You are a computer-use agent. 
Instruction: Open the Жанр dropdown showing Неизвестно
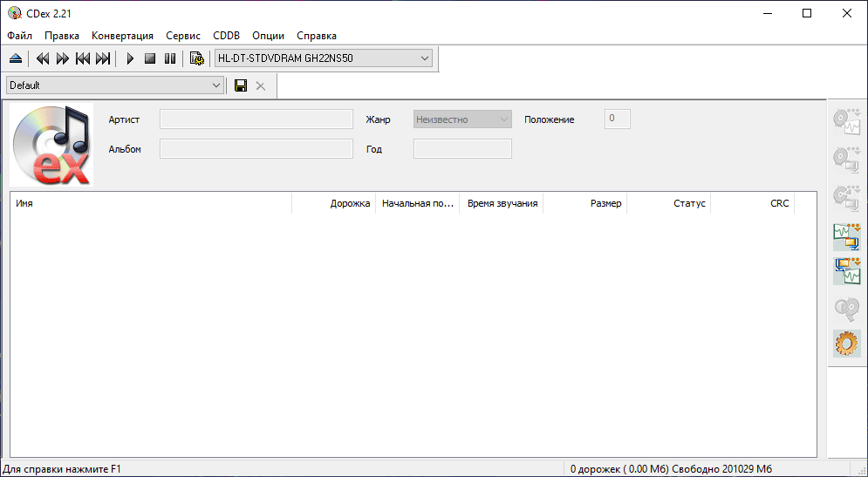[462, 119]
